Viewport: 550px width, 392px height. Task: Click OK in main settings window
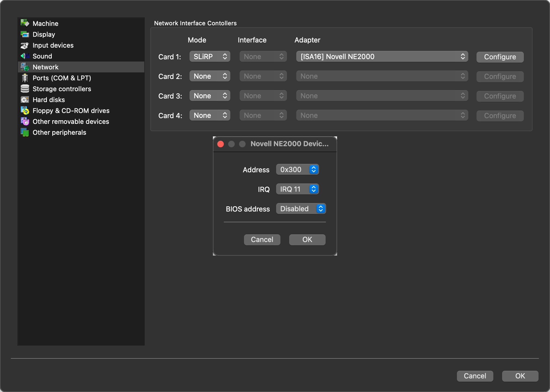tap(520, 376)
